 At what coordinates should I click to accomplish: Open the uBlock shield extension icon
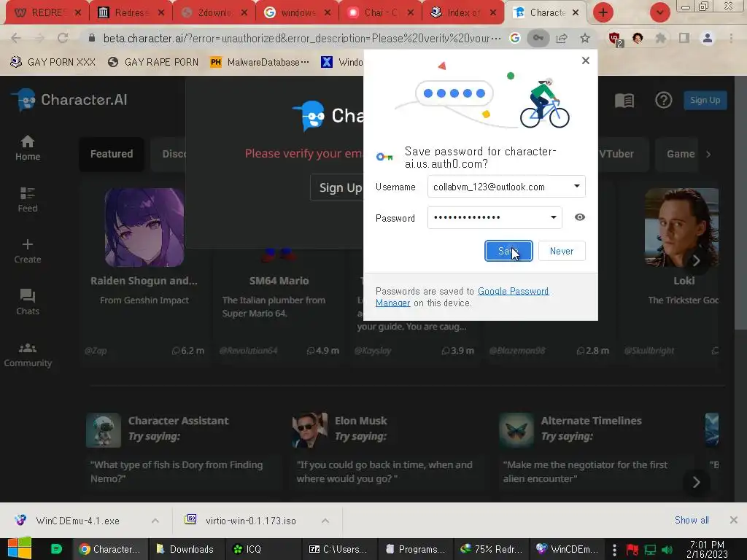[x=615, y=39]
